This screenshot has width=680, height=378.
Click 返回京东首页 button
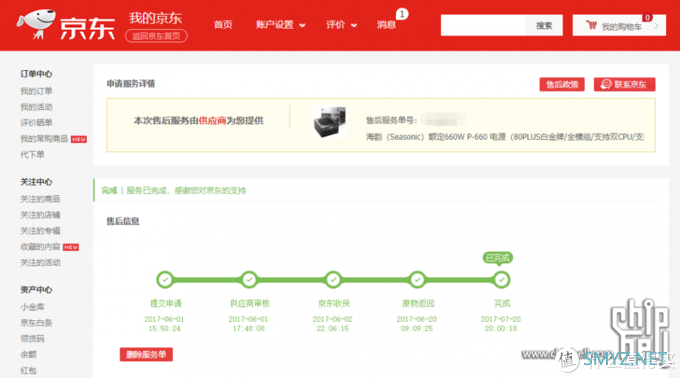click(x=156, y=36)
